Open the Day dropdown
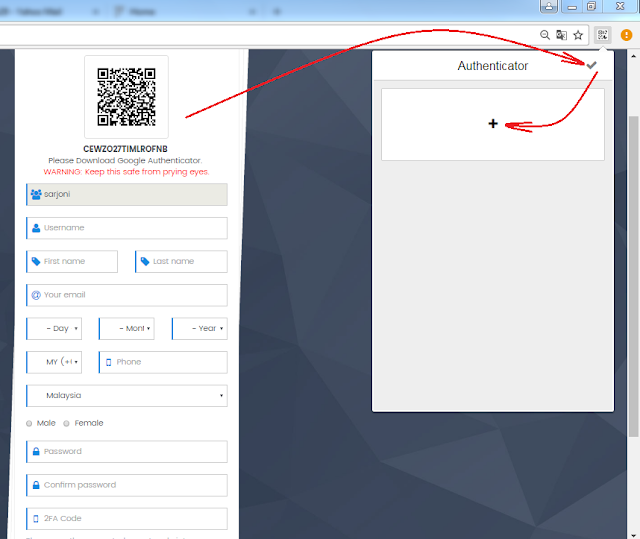This screenshot has height=539, width=640. (x=54, y=328)
